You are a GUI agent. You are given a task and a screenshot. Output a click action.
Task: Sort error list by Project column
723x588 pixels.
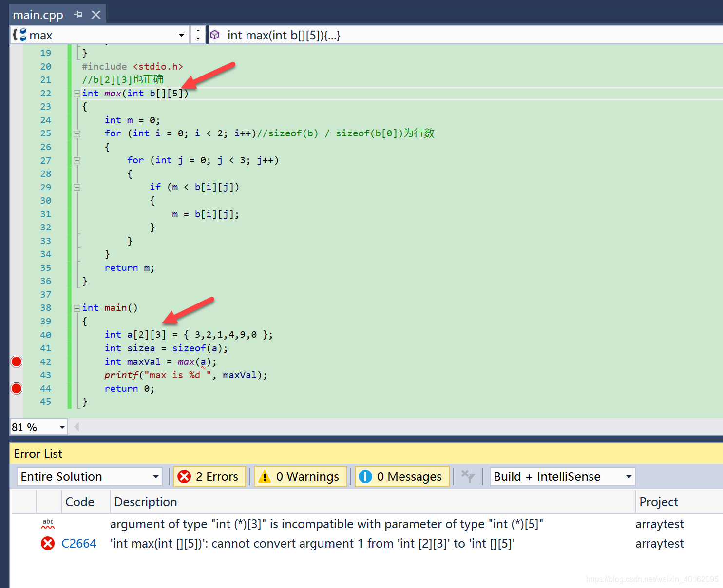click(x=679, y=502)
